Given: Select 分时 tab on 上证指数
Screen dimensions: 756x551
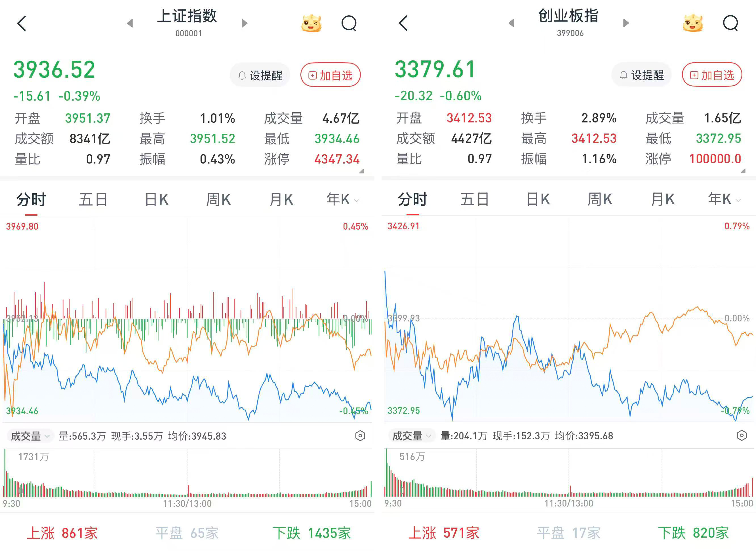Looking at the screenshot, I should point(31,200).
